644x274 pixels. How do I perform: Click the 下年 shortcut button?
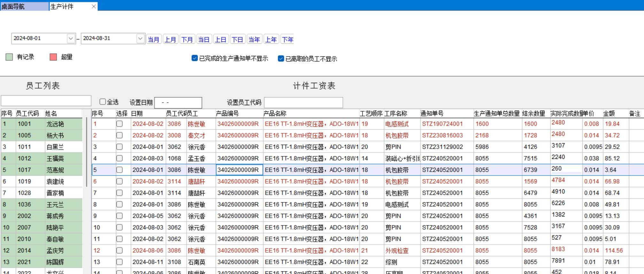click(287, 39)
